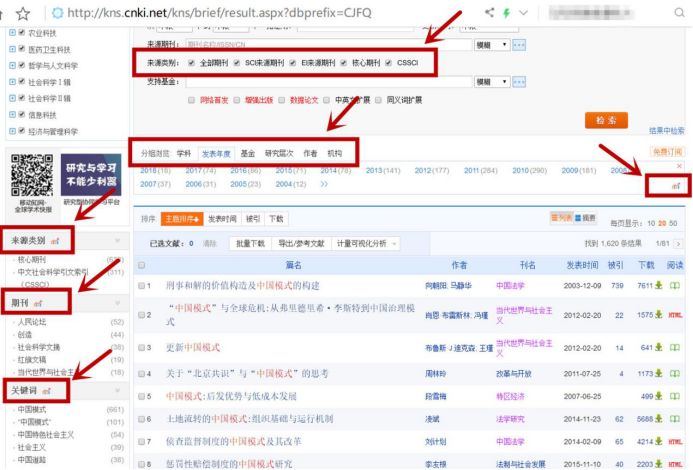Check result row 4 checkbox

(141, 374)
